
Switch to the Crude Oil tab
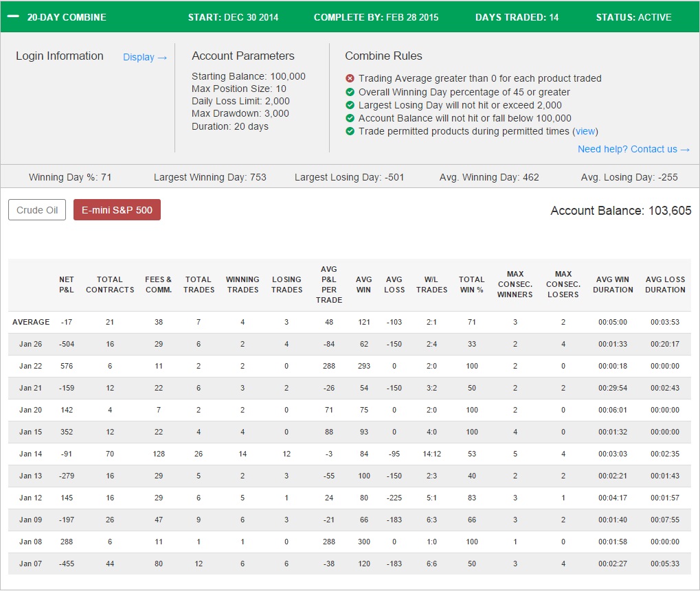tap(37, 209)
